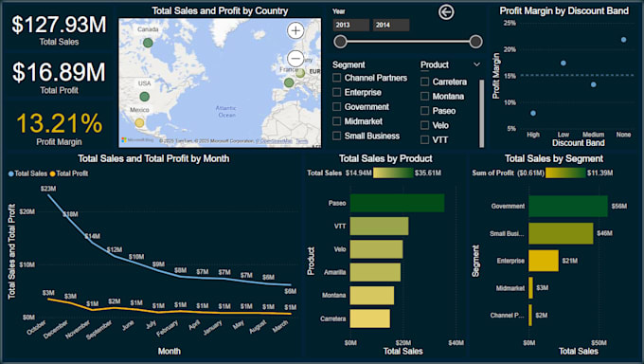Check the Government segment box
Image resolution: width=644 pixels, height=364 pixels.
pyautogui.click(x=337, y=106)
